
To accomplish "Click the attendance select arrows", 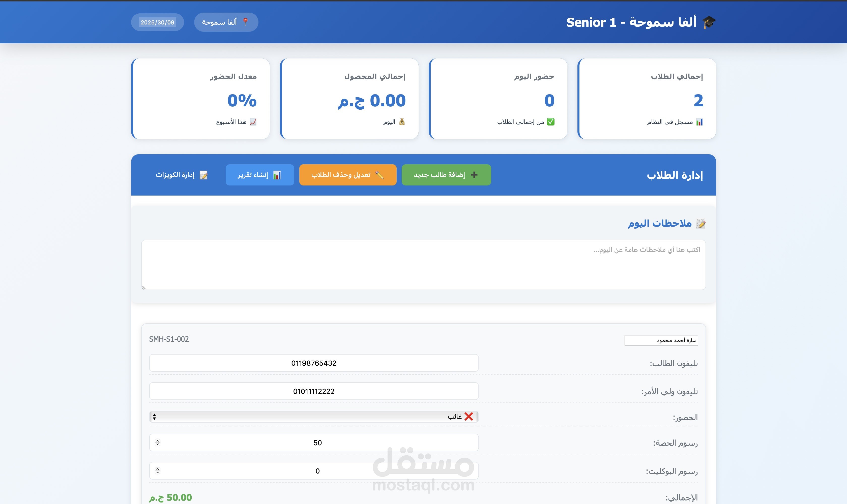I will (x=155, y=417).
